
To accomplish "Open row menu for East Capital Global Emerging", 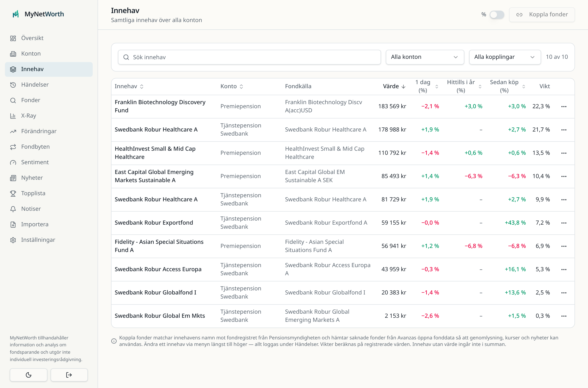I will pyautogui.click(x=564, y=176).
